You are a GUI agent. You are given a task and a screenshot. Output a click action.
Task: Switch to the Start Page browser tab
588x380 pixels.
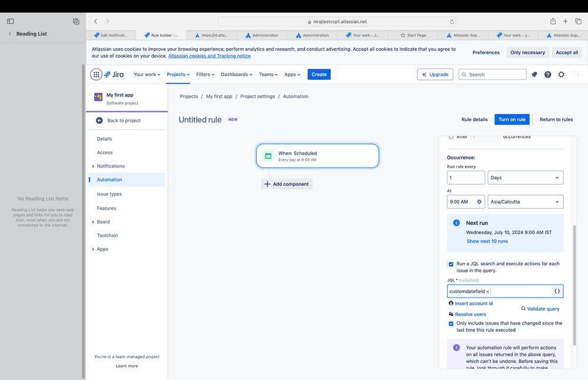pyautogui.click(x=413, y=35)
